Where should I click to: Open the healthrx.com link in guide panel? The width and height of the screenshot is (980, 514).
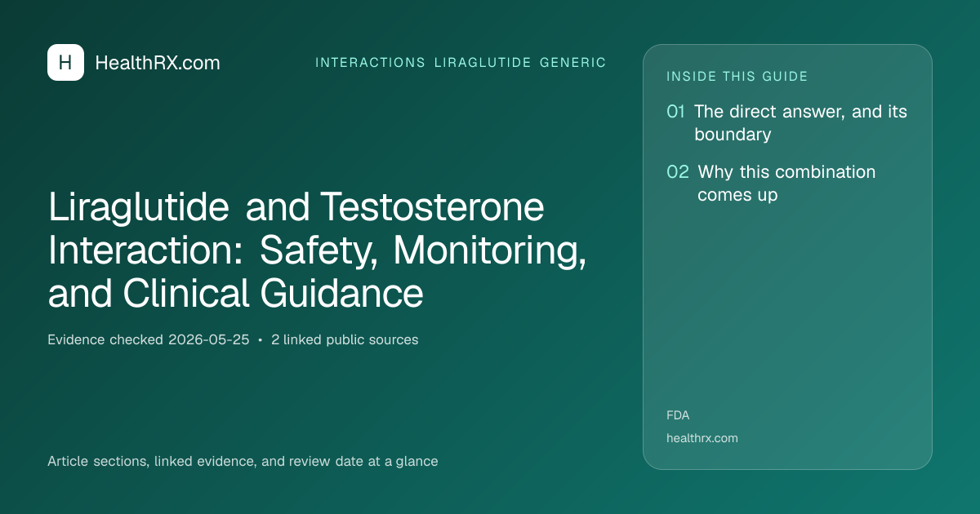click(702, 438)
